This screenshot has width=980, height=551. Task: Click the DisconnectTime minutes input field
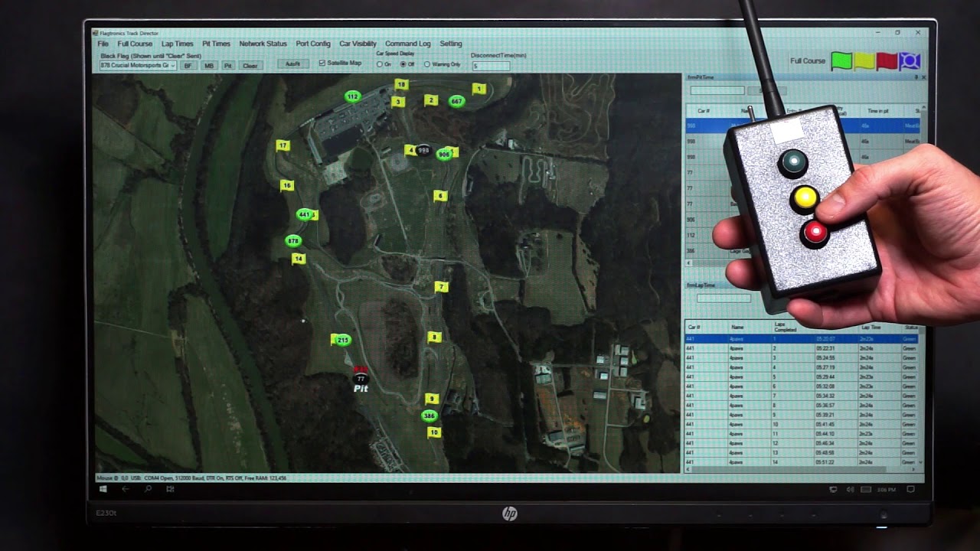491,67
